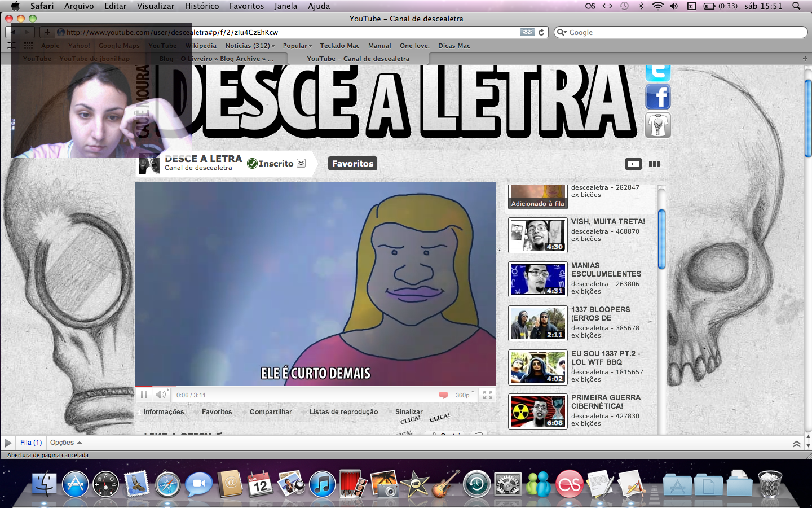Click the video progress bar

316,387
